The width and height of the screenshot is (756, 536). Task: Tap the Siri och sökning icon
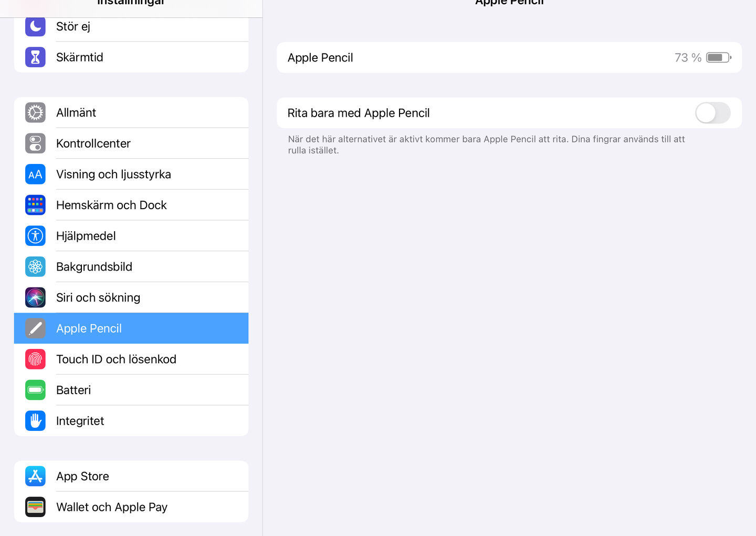coord(35,297)
